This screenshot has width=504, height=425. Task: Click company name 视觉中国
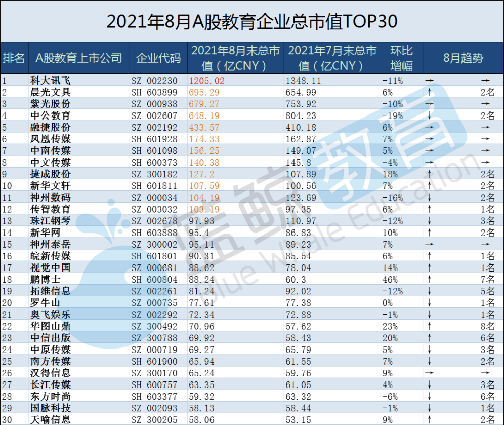click(x=50, y=267)
